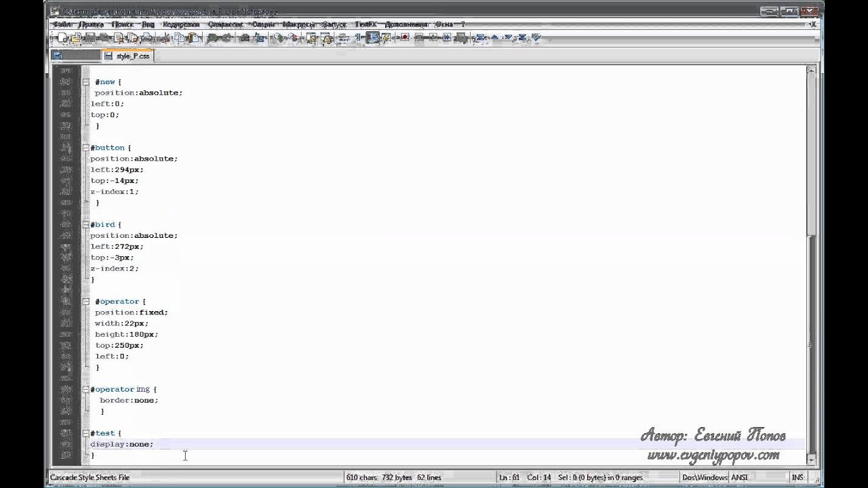Image resolution: width=868 pixels, height=488 pixels.
Task: Click the macro playback icon
Action: point(433,38)
